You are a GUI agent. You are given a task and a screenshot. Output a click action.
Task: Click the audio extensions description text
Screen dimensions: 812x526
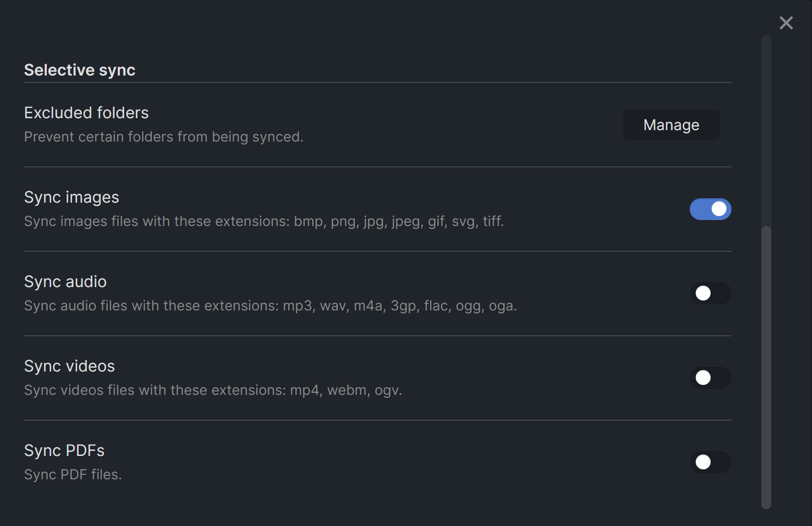(x=270, y=305)
